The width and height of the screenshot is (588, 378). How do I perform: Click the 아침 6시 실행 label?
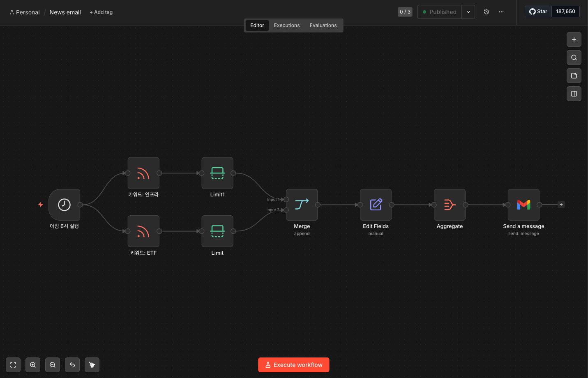(x=64, y=226)
